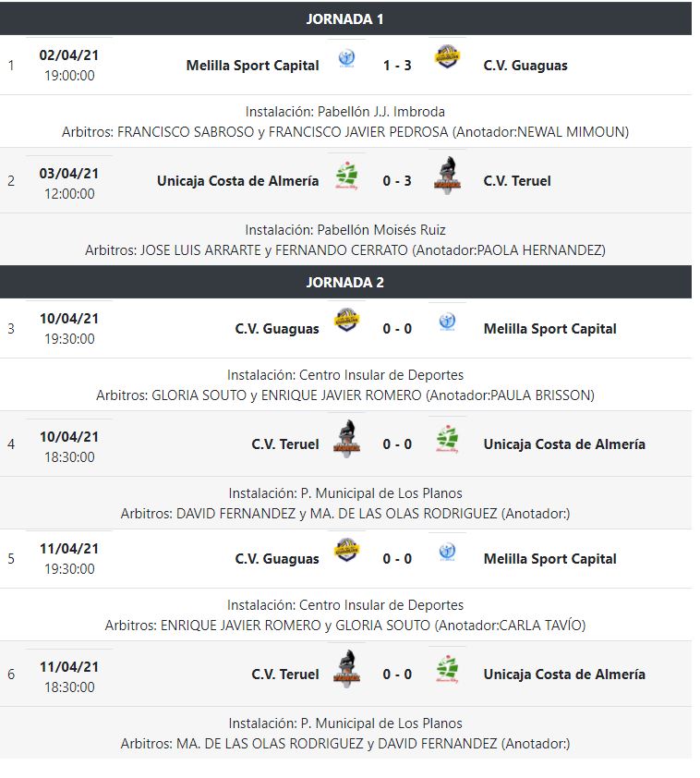Click Unicaja Costa de Almería logo in match 6
700x778 pixels.
tap(447, 670)
